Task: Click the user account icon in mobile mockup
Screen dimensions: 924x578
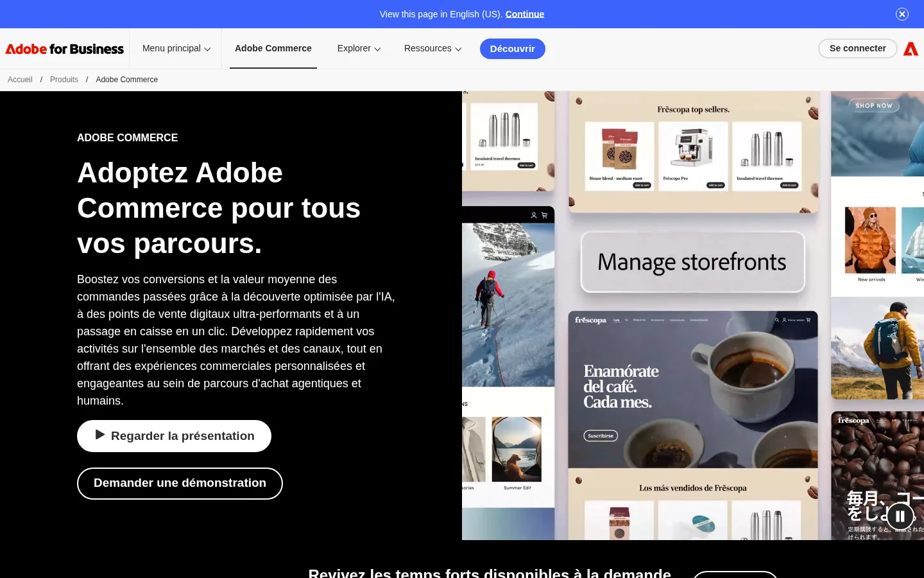Action: [x=533, y=215]
